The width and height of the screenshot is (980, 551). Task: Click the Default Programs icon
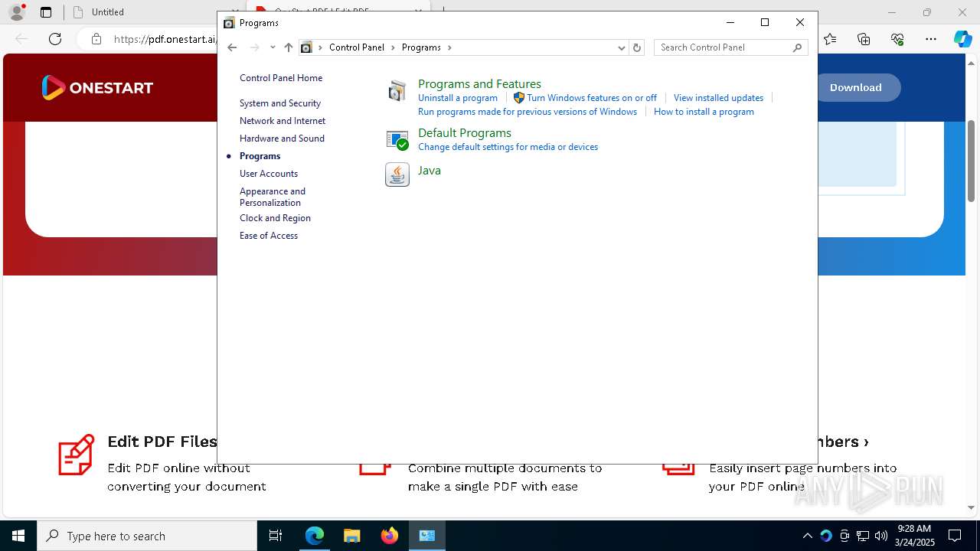(x=397, y=139)
